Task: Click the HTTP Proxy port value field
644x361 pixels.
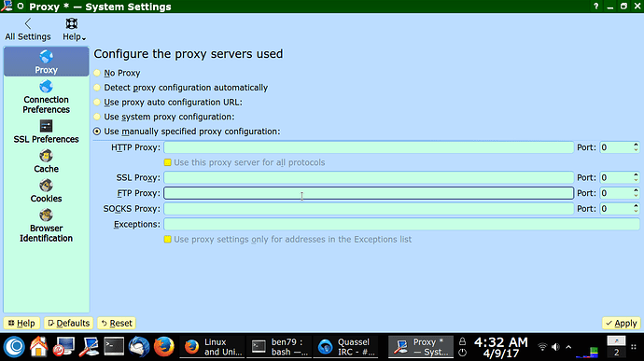Action: click(x=616, y=147)
